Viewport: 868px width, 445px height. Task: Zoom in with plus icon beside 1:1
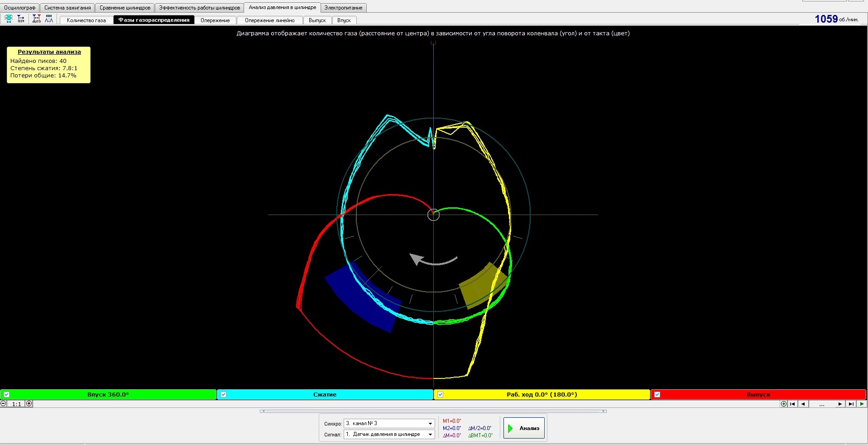pos(29,403)
